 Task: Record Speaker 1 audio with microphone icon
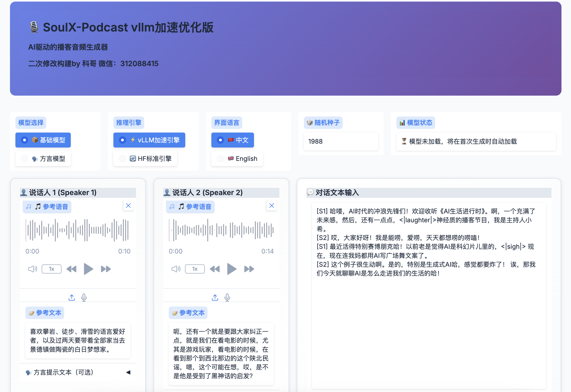tap(84, 298)
